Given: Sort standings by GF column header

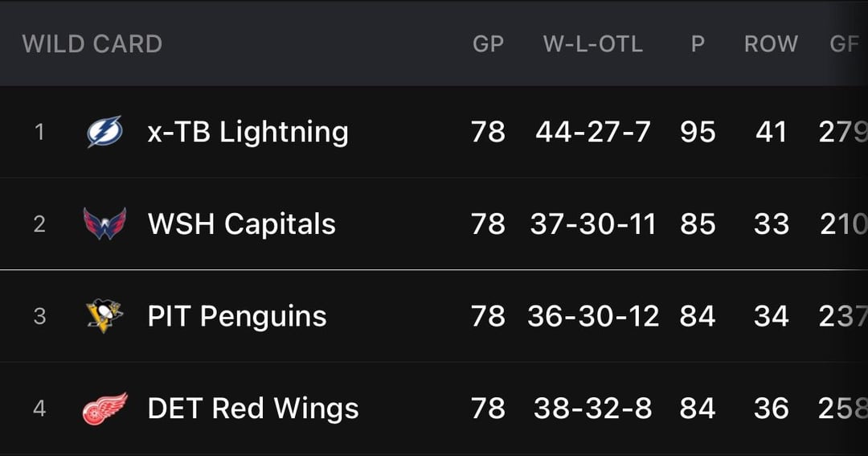Looking at the screenshot, I should pos(844,43).
